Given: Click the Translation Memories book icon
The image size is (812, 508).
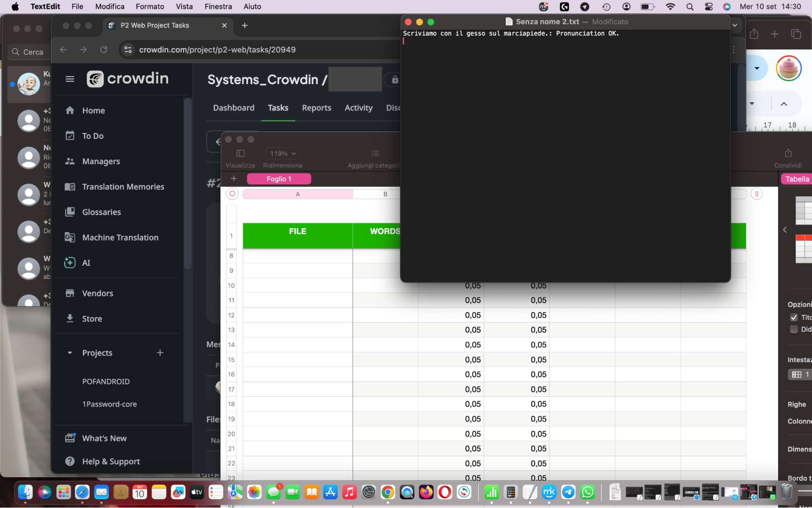Looking at the screenshot, I should pyautogui.click(x=70, y=187).
